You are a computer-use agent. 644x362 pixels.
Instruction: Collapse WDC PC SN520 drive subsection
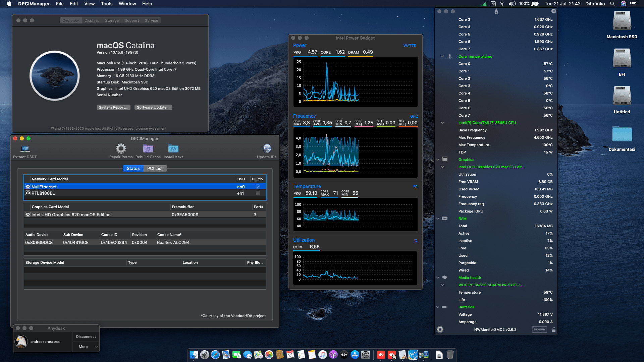pos(442,285)
